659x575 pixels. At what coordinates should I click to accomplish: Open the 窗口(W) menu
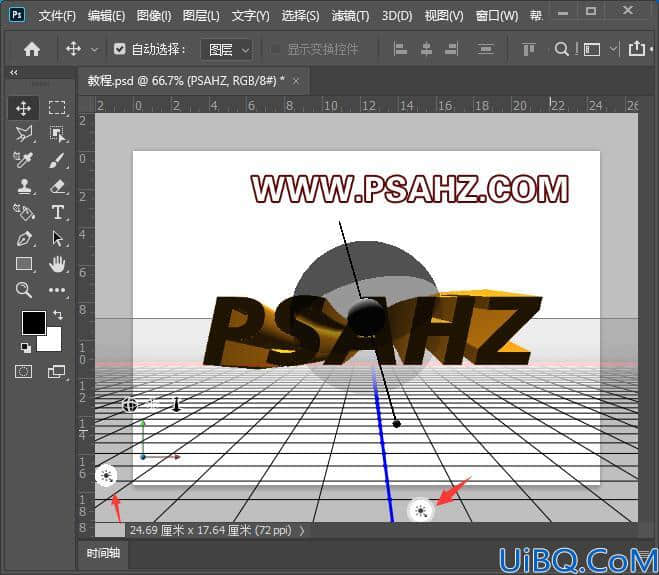coord(497,16)
